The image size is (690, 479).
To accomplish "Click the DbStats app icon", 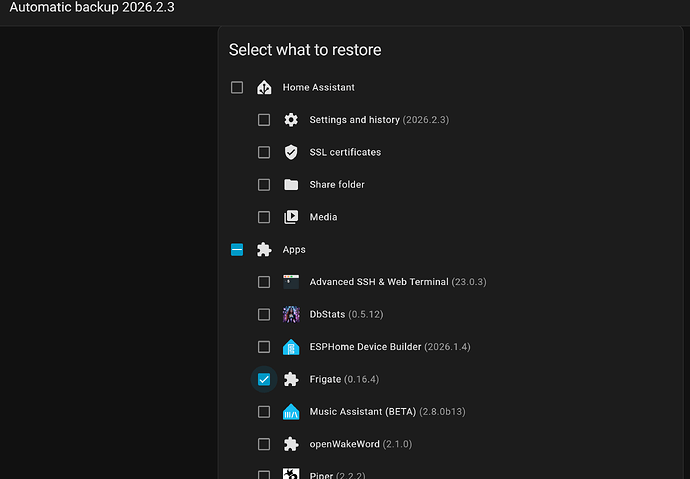I will pos(291,314).
